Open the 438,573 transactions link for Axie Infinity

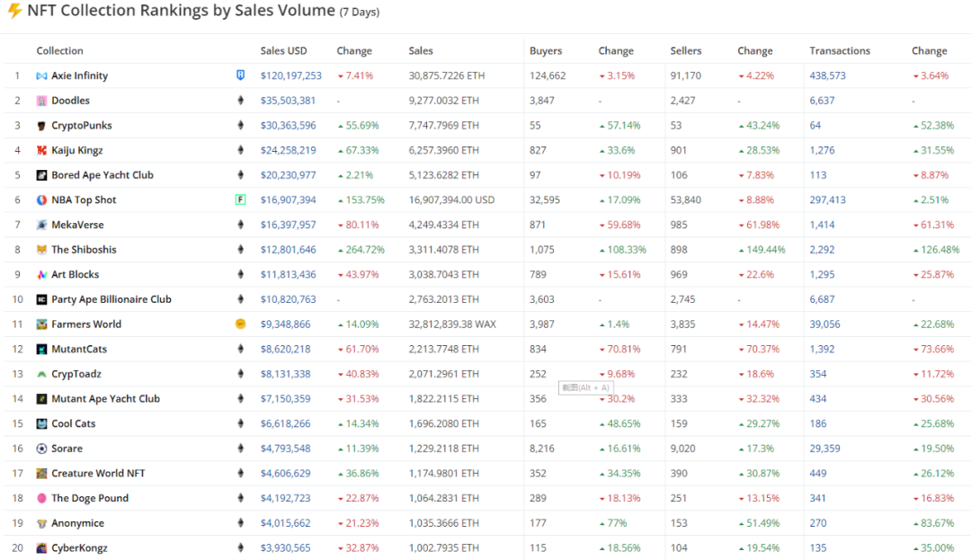827,76
